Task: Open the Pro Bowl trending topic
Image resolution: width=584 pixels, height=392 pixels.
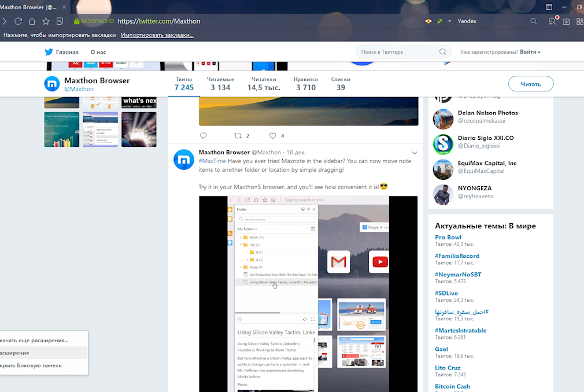Action: click(448, 238)
